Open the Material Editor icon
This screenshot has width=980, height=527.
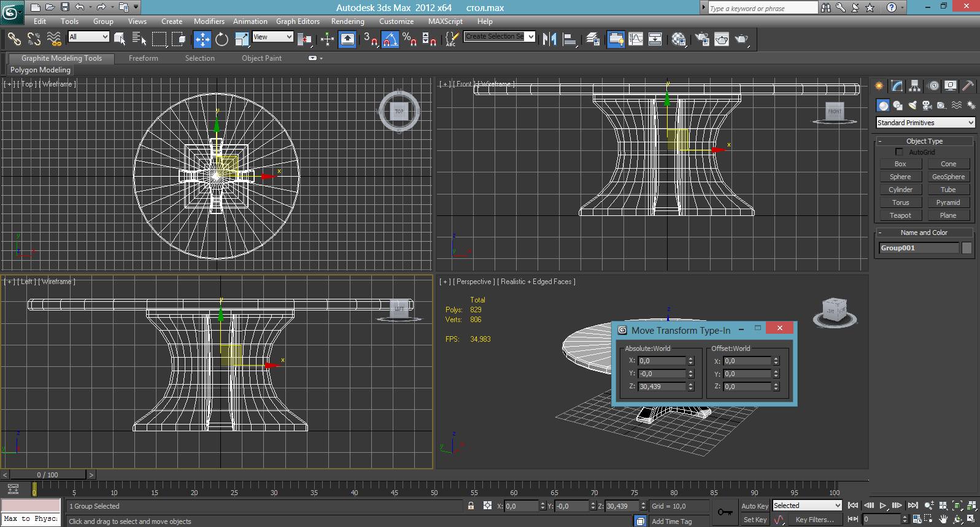pyautogui.click(x=678, y=39)
